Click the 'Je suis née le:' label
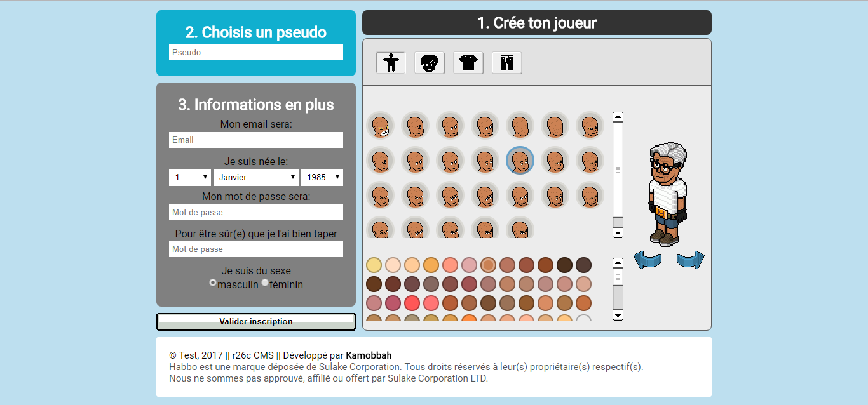Viewport: 868px width, 405px height. coord(256,161)
